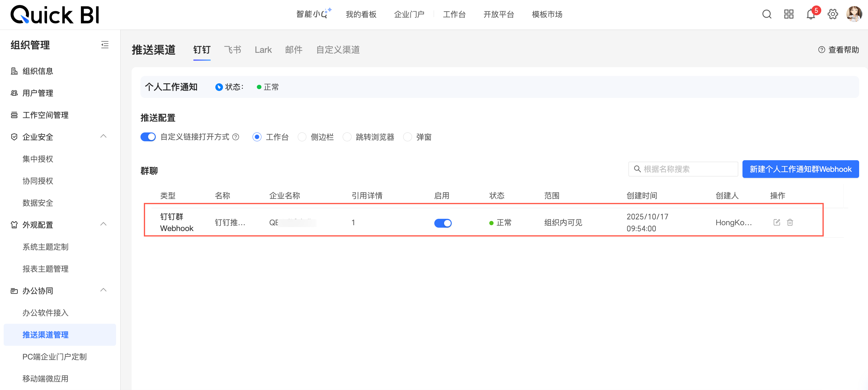The width and height of the screenshot is (868, 390).
Task: Select the 跳转浏览器 radio option
Action: coord(347,137)
